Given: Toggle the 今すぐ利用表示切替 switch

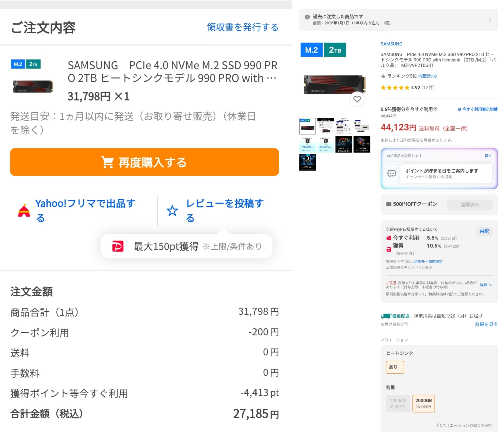Looking at the screenshot, I should coord(477,109).
